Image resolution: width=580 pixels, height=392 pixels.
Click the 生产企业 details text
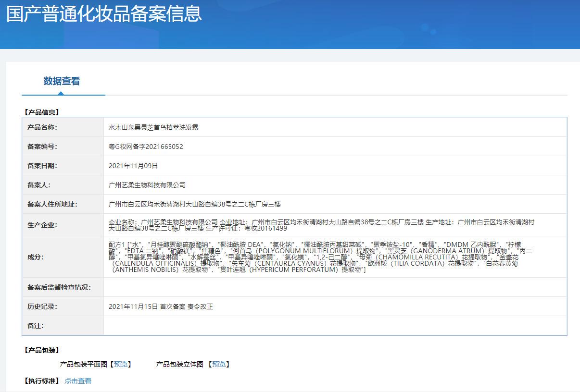click(321, 225)
